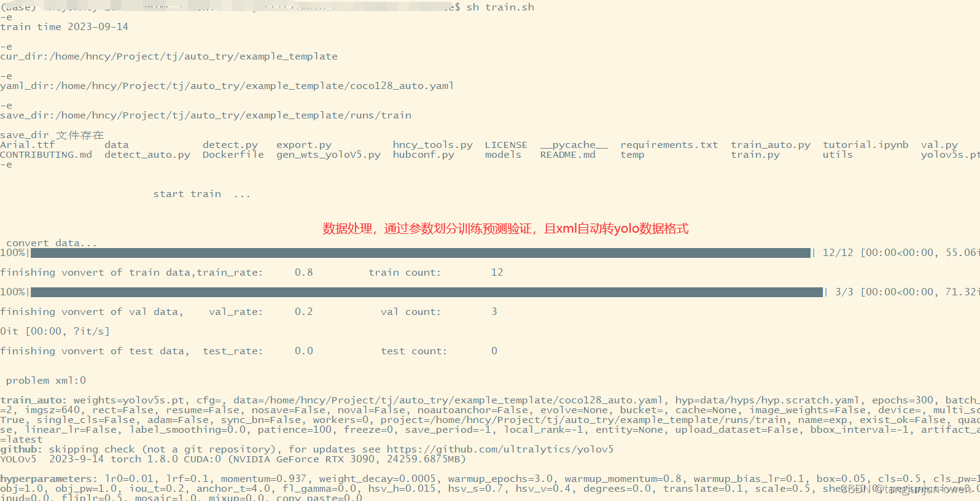Click the __pycache__ directory entry
The height and width of the screenshot is (501, 980).
tap(574, 145)
